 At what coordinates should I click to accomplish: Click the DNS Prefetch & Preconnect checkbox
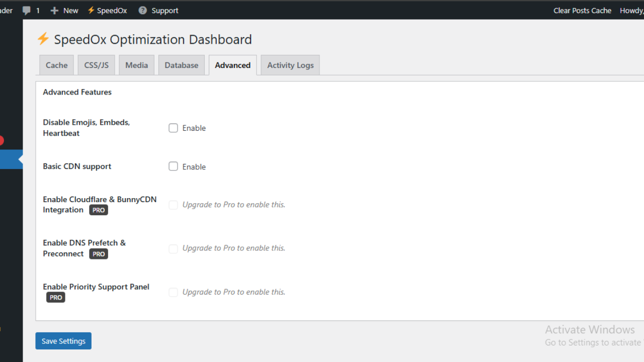[x=173, y=248]
